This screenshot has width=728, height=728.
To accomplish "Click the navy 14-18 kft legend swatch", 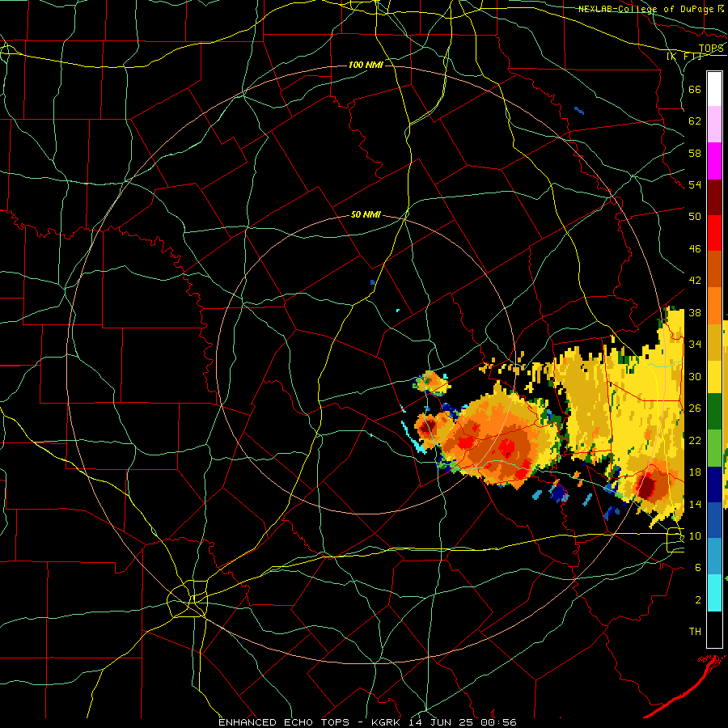I will 714,485.
